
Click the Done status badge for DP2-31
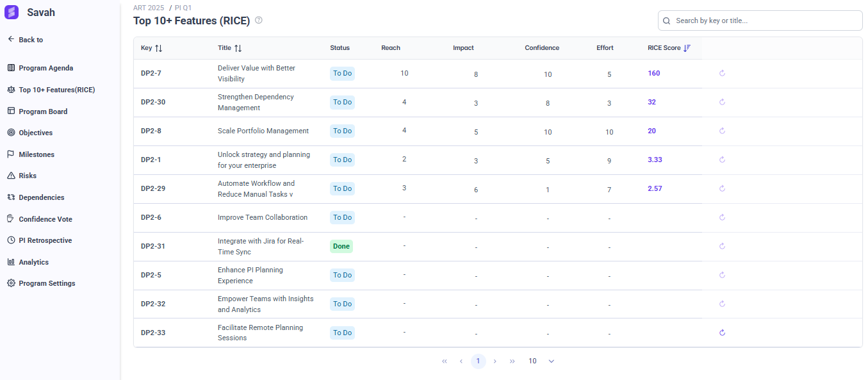click(x=341, y=246)
